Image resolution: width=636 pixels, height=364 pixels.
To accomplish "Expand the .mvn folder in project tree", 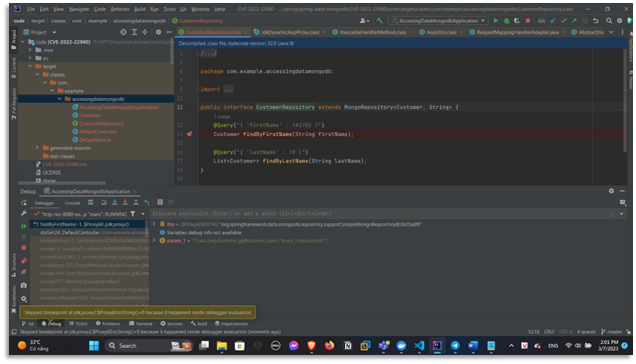I will tap(30, 50).
